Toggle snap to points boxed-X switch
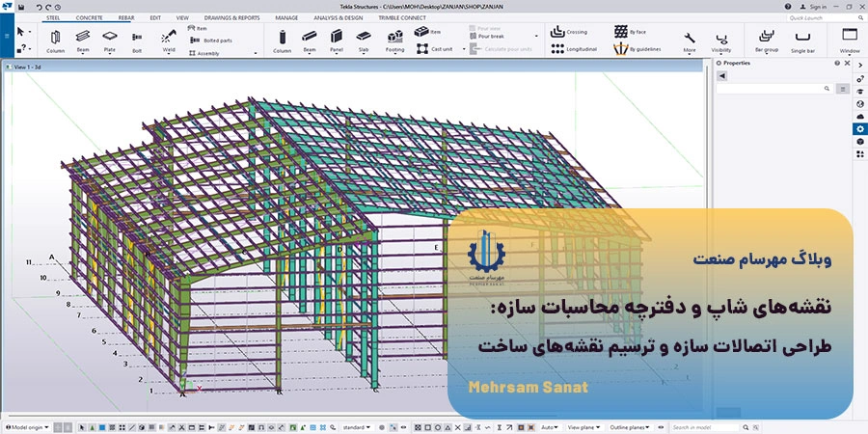 418,427
